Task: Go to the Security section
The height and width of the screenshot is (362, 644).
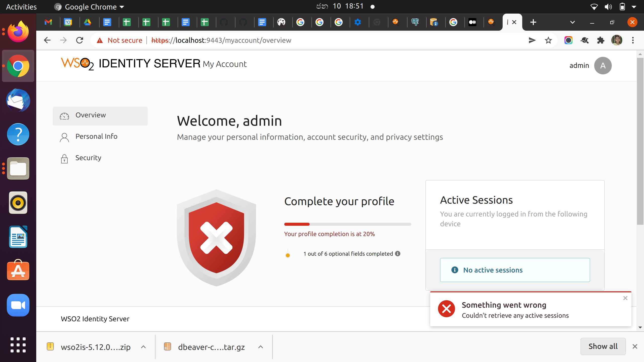Action: [x=88, y=158]
